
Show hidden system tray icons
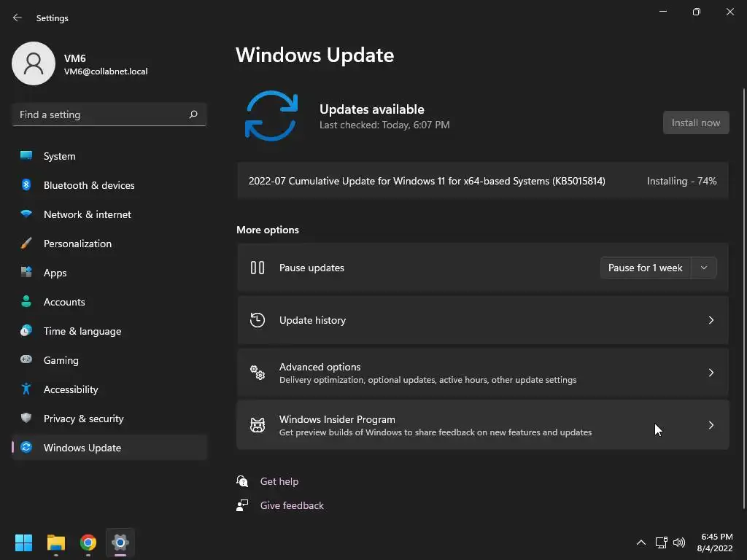641,542
